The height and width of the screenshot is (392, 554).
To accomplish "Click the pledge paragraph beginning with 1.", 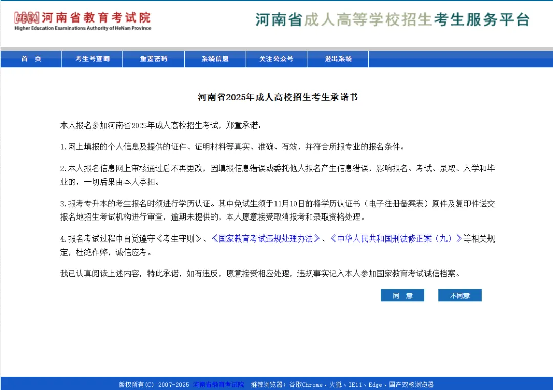I will 232,146.
